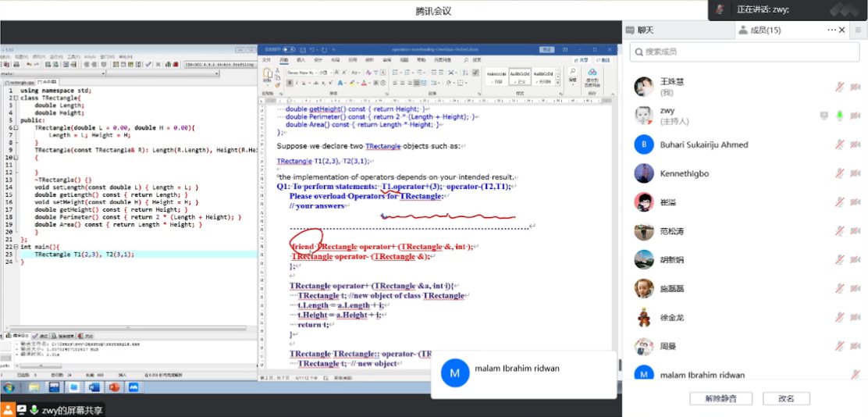
Task: Click the Word text highlight color icon
Action: (353, 83)
